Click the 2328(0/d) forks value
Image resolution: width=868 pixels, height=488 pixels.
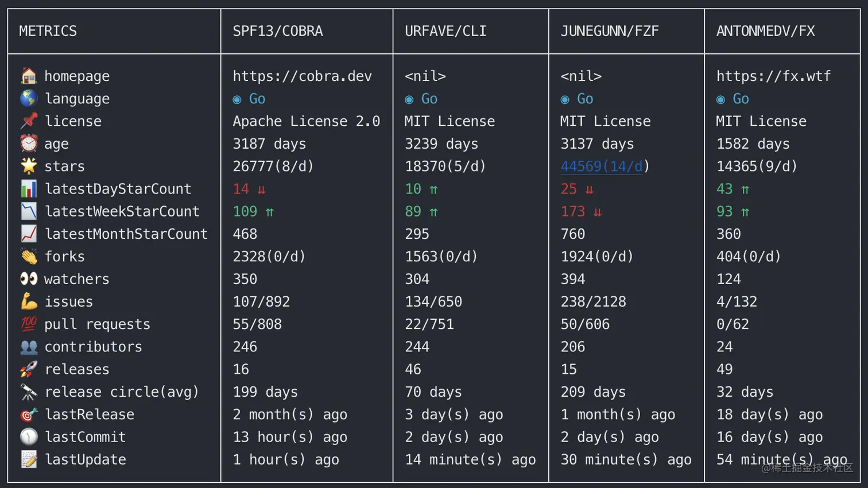(269, 257)
